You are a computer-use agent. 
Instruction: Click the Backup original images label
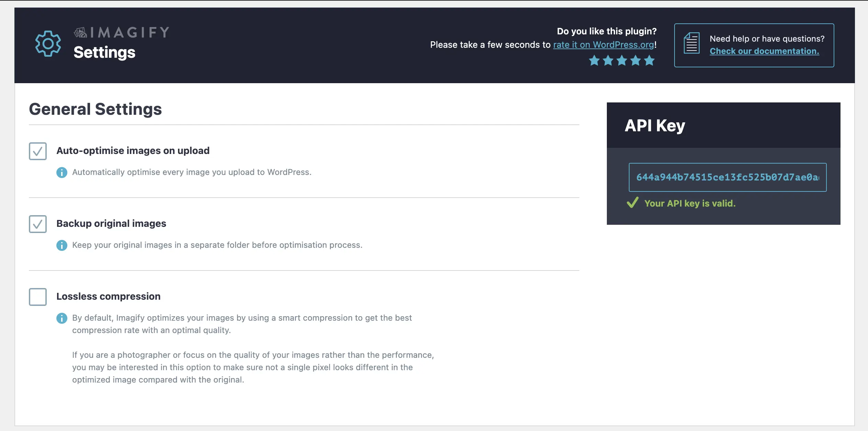[x=111, y=224]
